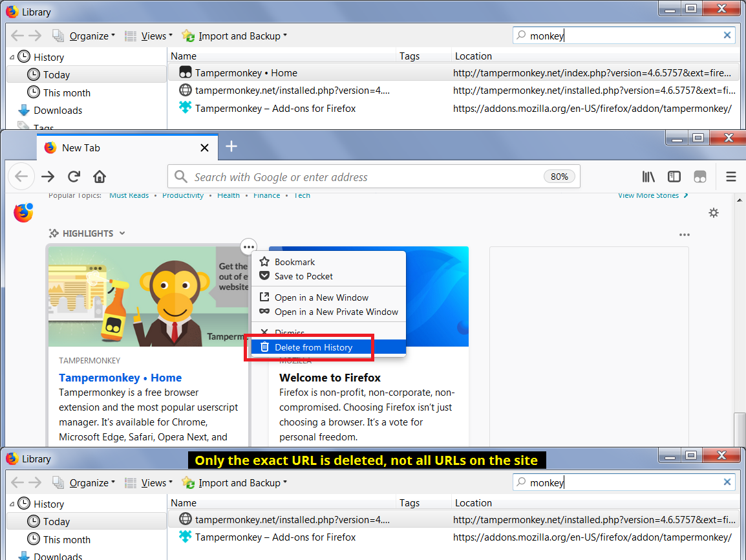Open the Library bookmarks icon in toolbar
This screenshot has height=560, width=746.
click(648, 177)
